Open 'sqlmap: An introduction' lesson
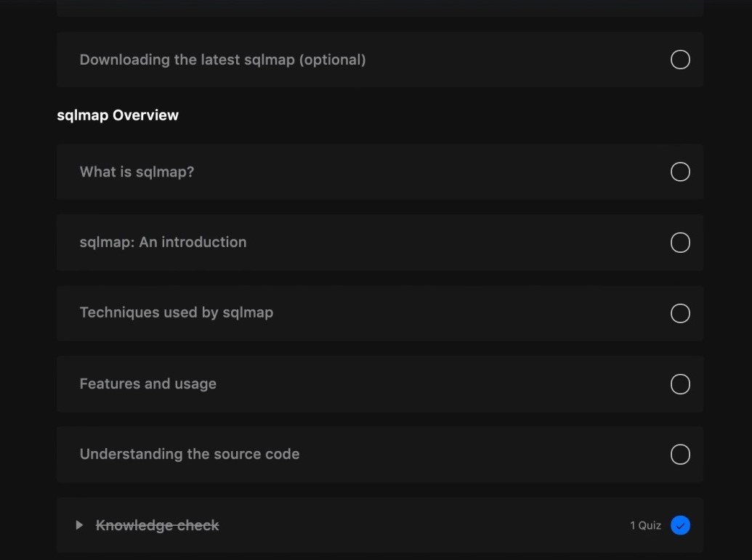The image size is (752, 560). click(163, 242)
